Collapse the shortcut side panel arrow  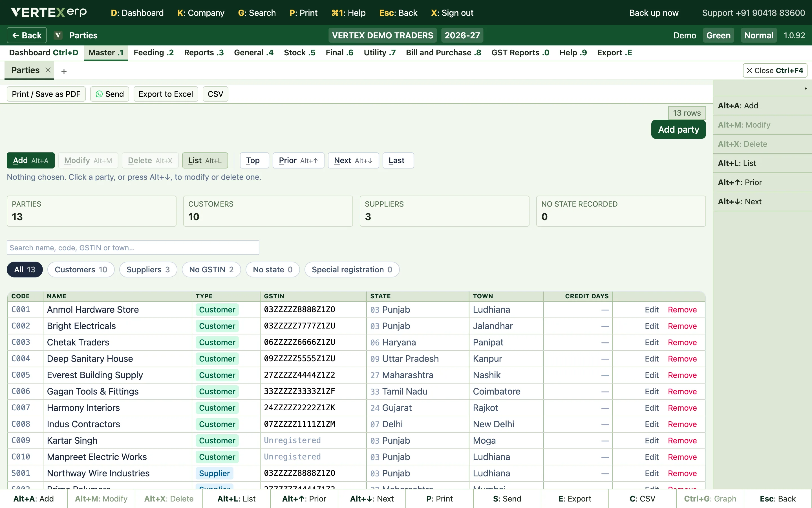pos(805,88)
